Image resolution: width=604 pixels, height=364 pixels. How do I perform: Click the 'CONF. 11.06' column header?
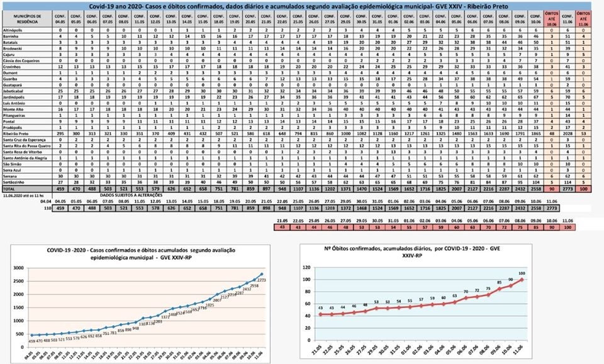[x=567, y=19]
